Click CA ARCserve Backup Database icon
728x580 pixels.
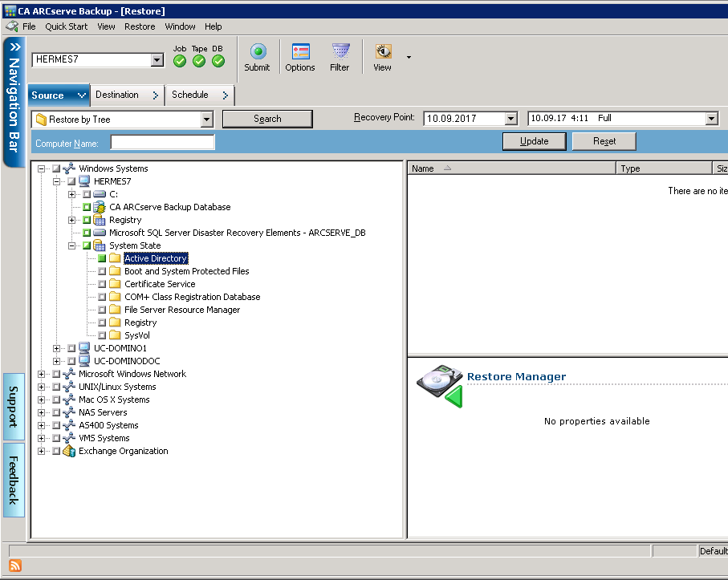[x=100, y=207]
